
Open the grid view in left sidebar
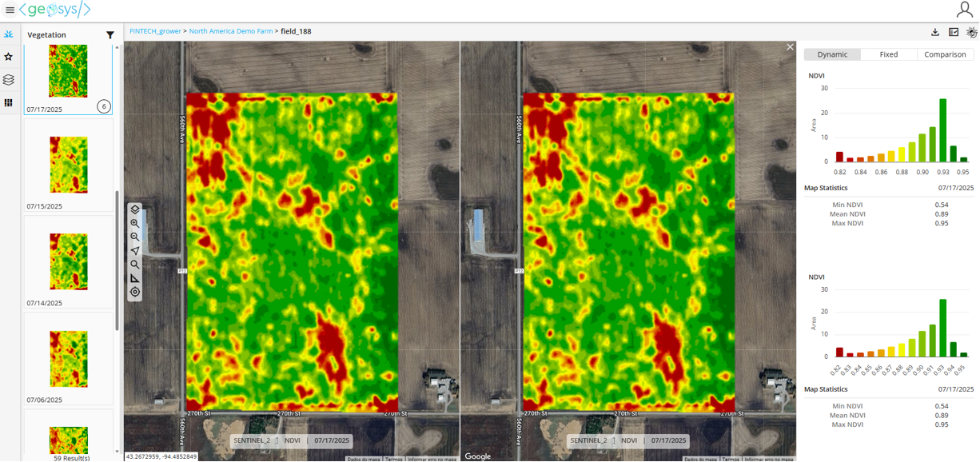point(9,103)
